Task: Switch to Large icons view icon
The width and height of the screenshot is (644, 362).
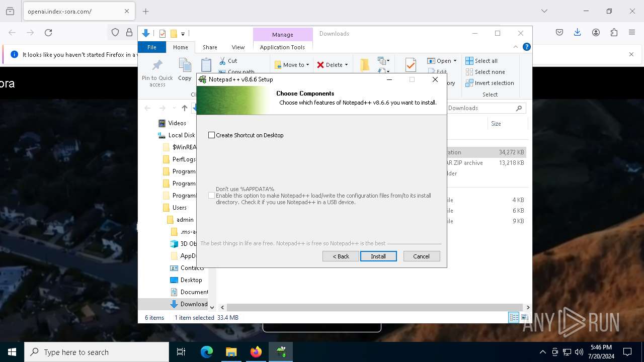Action: [524, 317]
